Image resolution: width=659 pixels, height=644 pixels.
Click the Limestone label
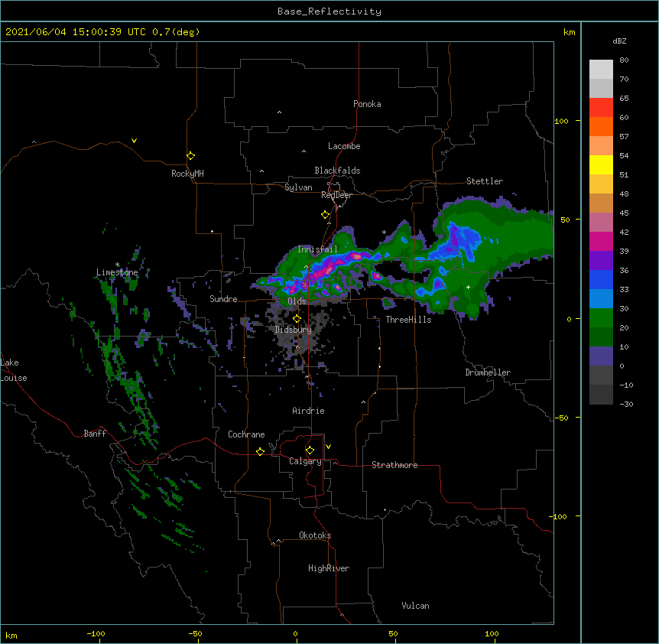(117, 272)
